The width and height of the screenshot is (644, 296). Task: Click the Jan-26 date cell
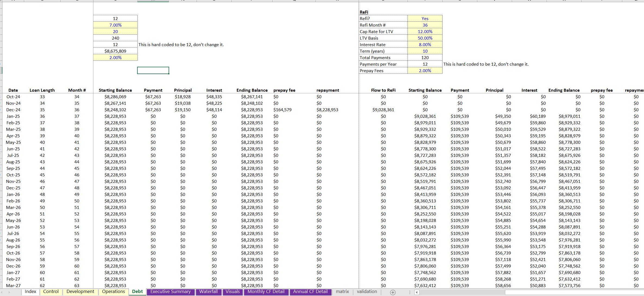13,194
